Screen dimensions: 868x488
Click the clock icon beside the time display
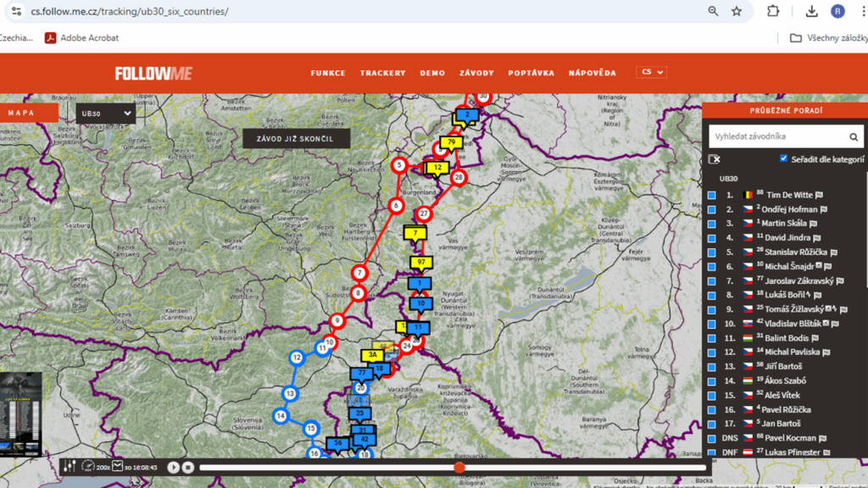tap(117, 466)
